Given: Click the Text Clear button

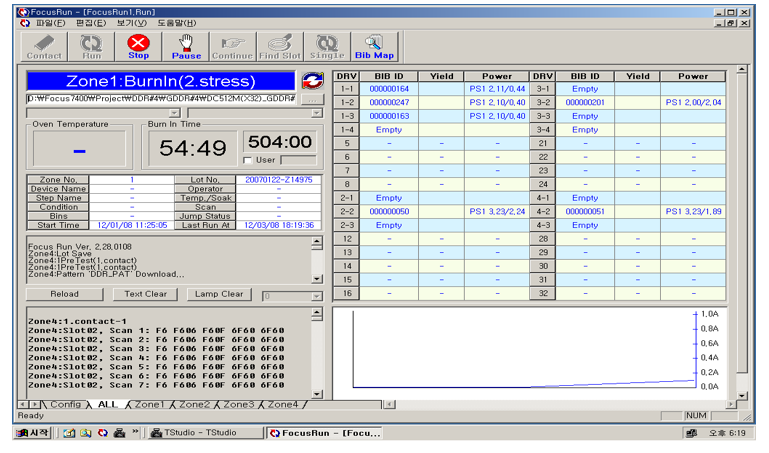Looking at the screenshot, I should pyautogui.click(x=146, y=294).
